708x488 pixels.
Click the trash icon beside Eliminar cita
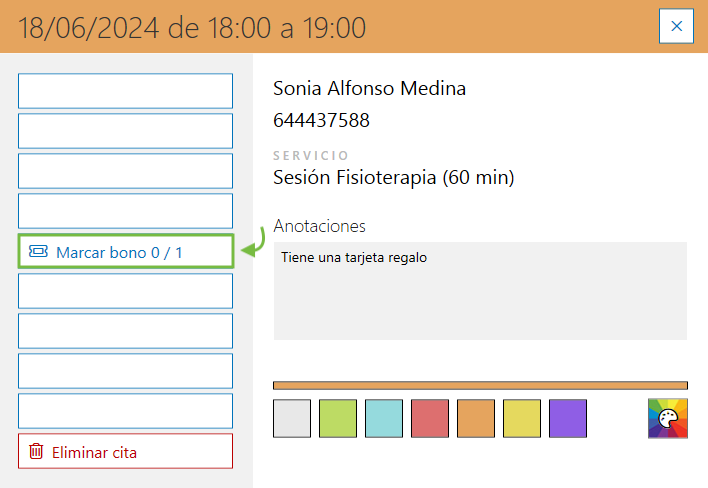(36, 452)
